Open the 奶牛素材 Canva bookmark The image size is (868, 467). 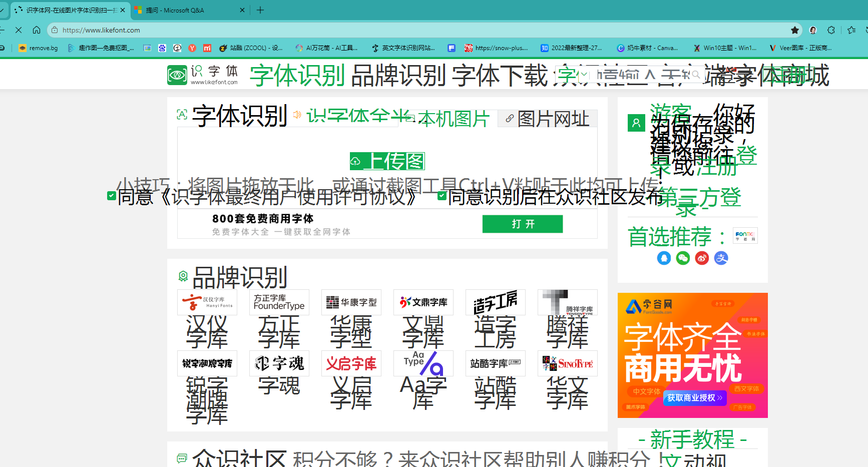647,48
